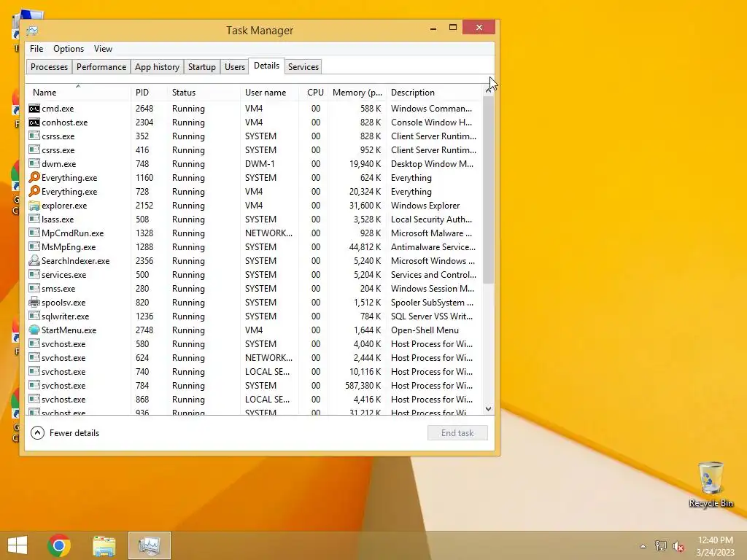This screenshot has width=747, height=560.
Task: Click the scrollbar down arrow
Action: [488, 408]
